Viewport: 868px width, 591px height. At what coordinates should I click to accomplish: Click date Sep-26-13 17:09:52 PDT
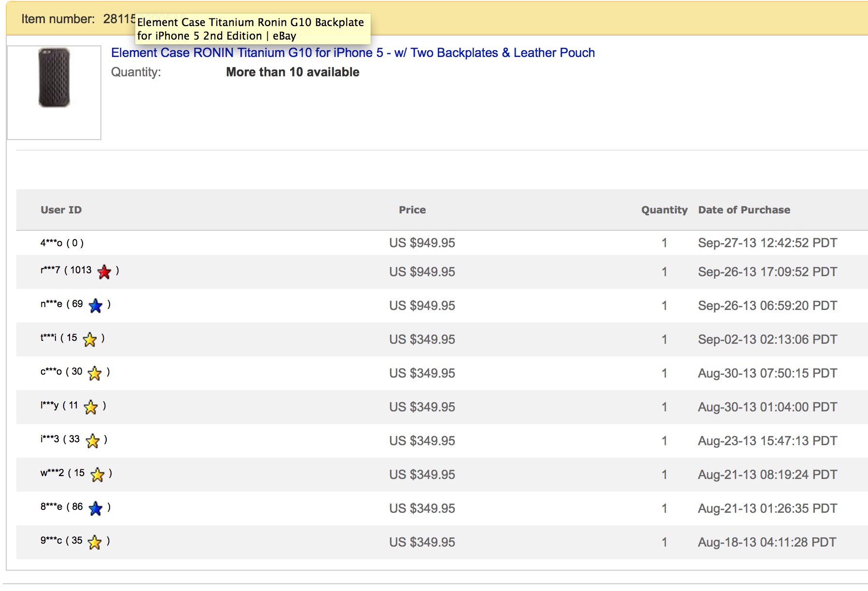point(768,272)
